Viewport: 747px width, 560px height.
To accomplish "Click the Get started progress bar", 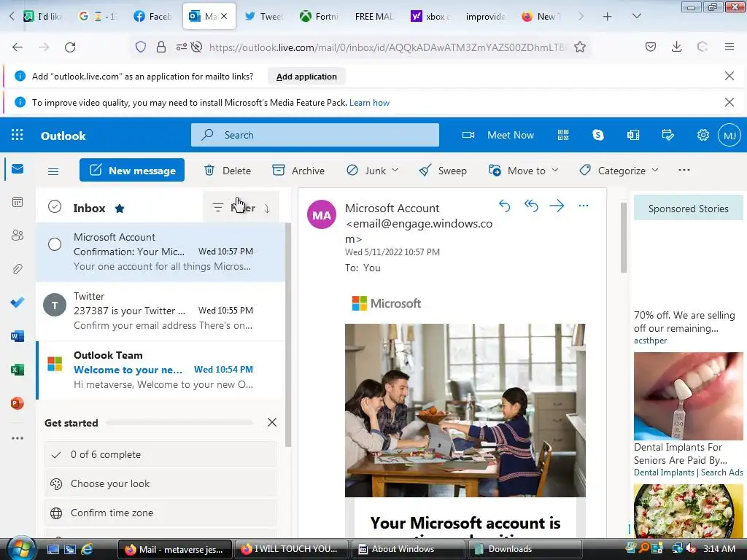I will (179, 422).
